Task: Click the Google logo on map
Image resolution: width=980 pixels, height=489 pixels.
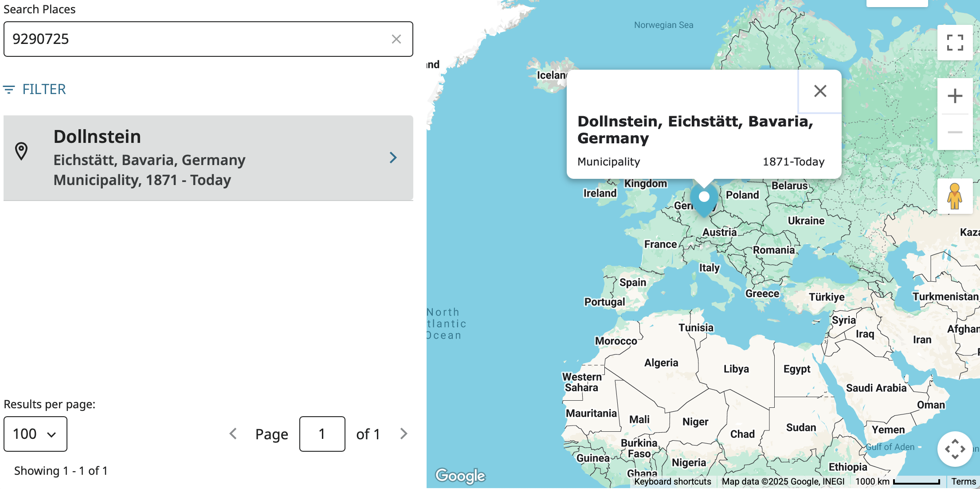Action: (460, 476)
